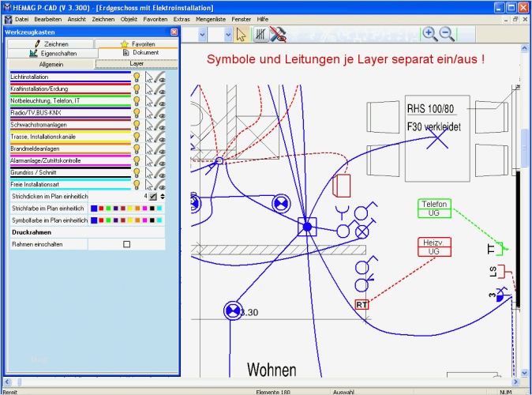Click the line-with-eye icon for Freie Installationsart
This screenshot has width=532, height=395.
pyautogui.click(x=159, y=185)
